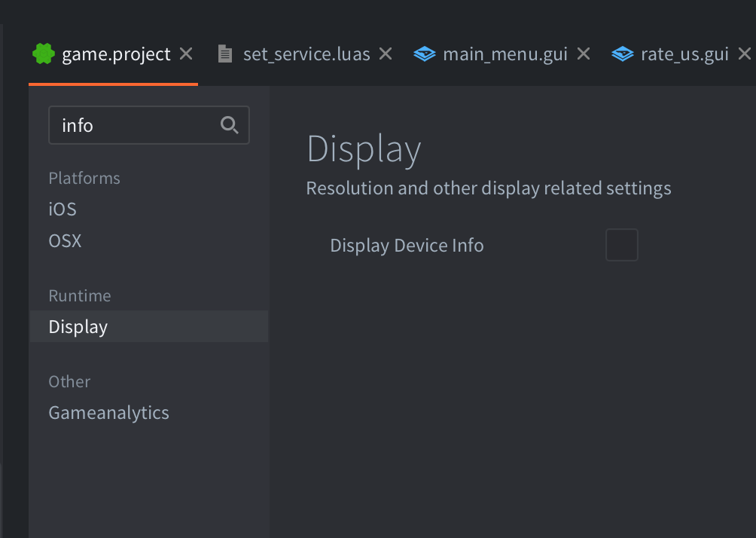Image resolution: width=756 pixels, height=538 pixels.
Task: Select iOS under Platforms
Action: [x=62, y=209]
